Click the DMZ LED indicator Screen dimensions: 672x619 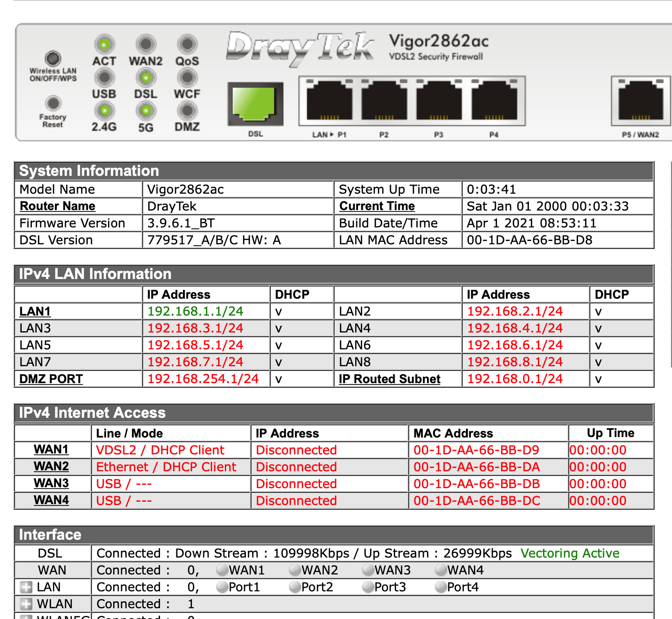(187, 110)
